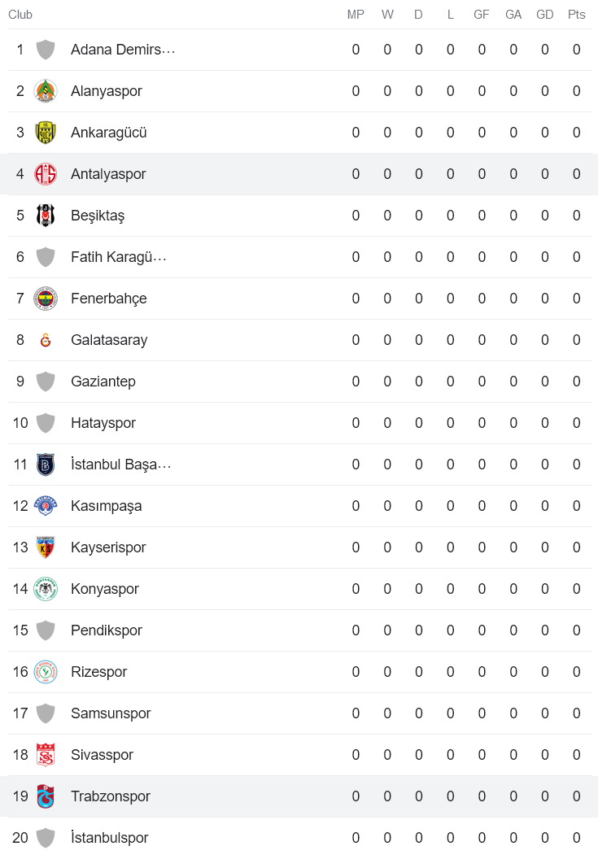Sort the table by Pts column
This screenshot has width=598, height=868.
(576, 14)
